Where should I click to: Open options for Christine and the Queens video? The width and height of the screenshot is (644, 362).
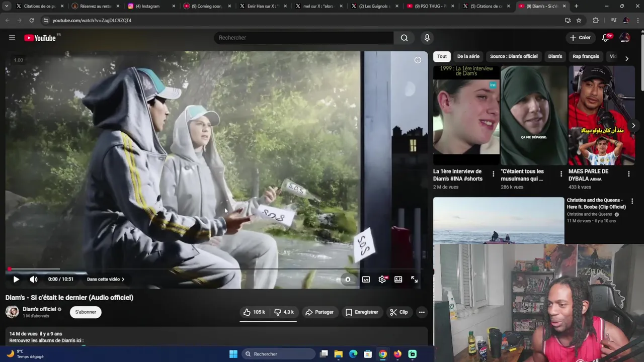(632, 201)
